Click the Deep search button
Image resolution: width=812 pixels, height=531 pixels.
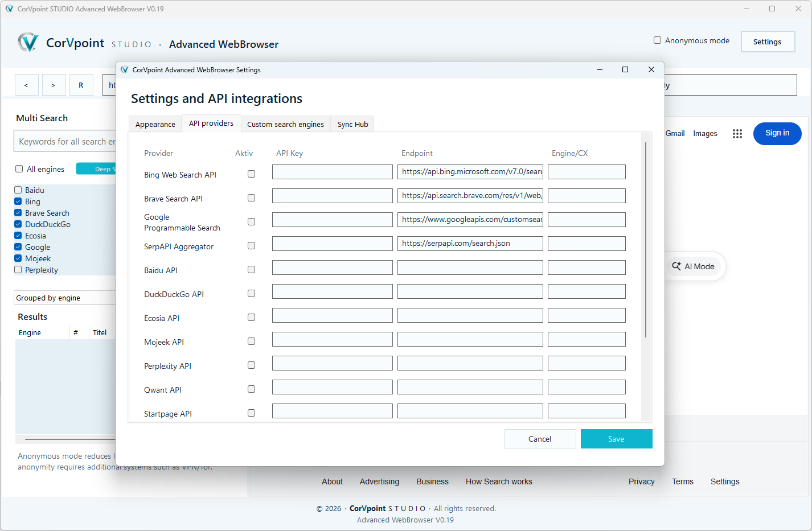coord(96,168)
